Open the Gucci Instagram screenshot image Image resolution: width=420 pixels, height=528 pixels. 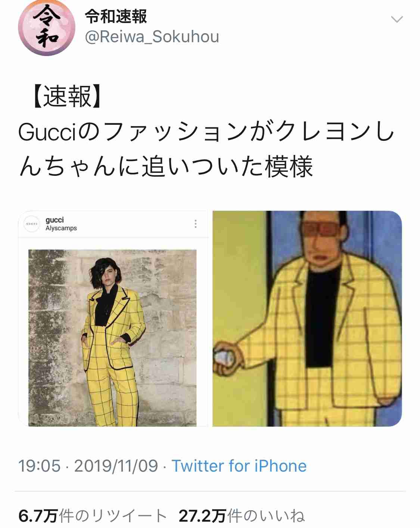click(113, 319)
